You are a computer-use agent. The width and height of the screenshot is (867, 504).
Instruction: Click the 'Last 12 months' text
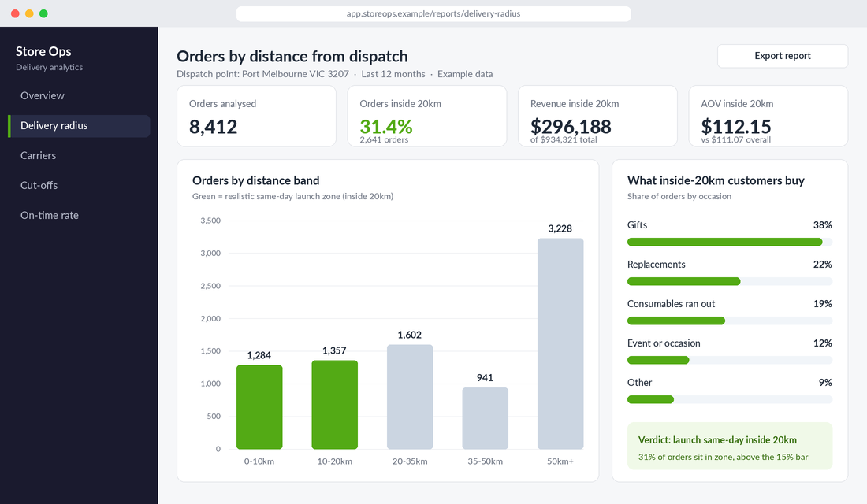[393, 74]
